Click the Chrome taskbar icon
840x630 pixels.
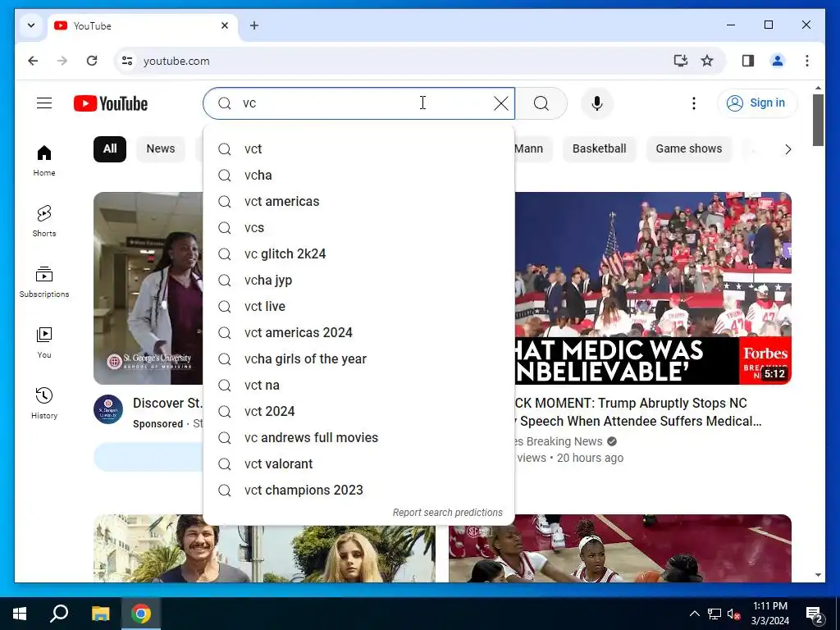pyautogui.click(x=141, y=614)
